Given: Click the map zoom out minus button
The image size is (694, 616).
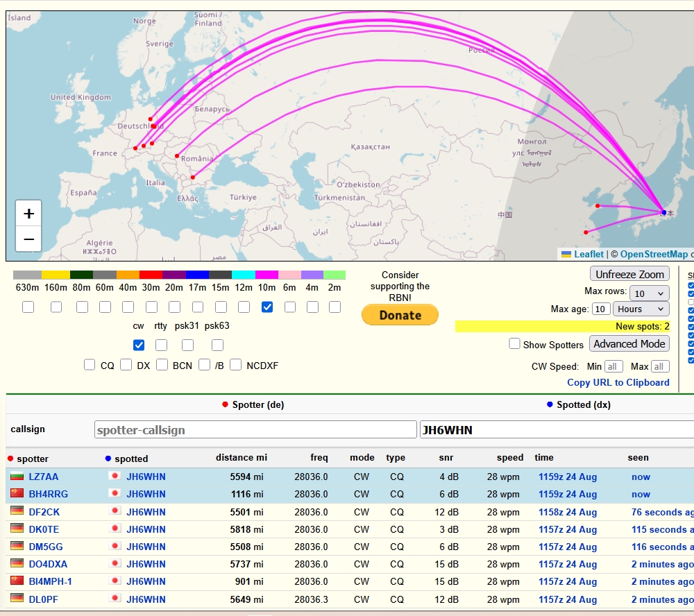Looking at the screenshot, I should click(28, 239).
